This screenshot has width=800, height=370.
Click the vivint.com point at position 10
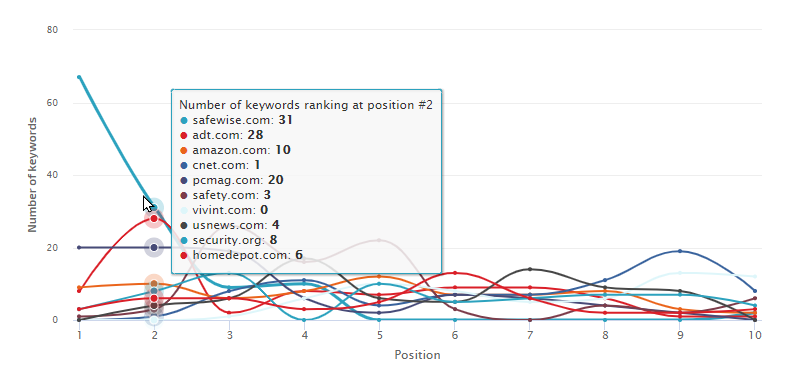(755, 277)
